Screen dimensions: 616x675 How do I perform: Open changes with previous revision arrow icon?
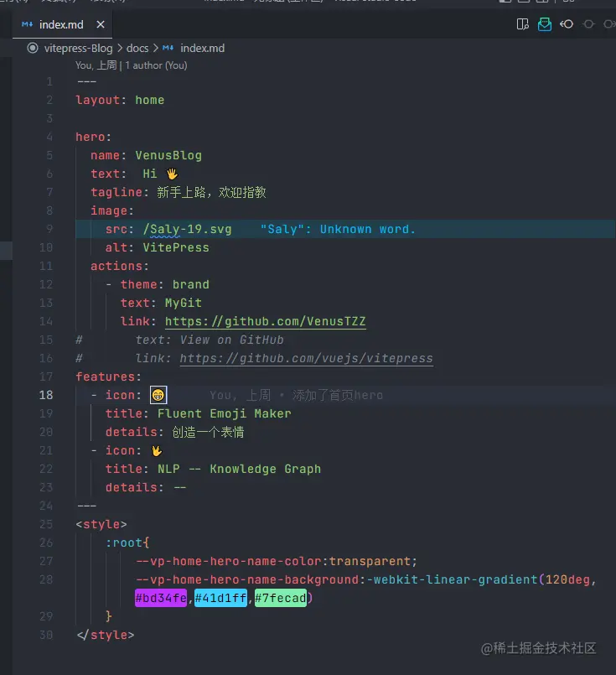point(567,24)
